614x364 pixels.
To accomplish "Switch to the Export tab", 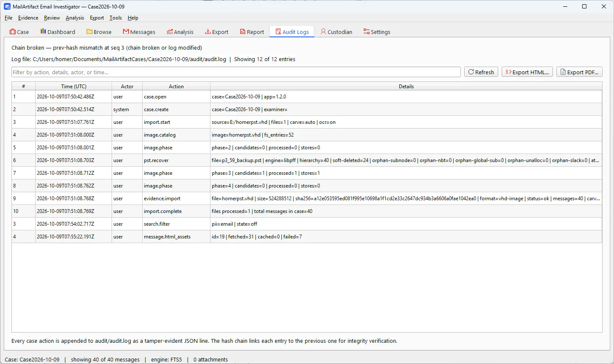I will coord(216,32).
